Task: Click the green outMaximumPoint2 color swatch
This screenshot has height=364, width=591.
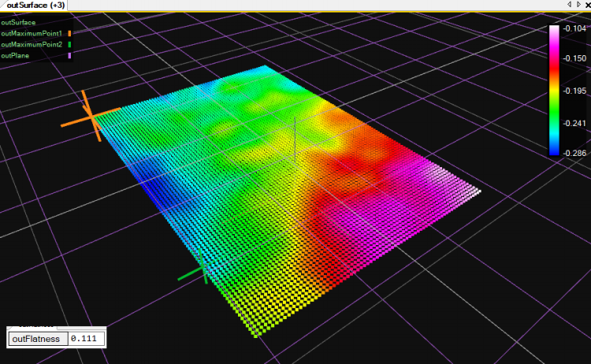Action: click(69, 45)
